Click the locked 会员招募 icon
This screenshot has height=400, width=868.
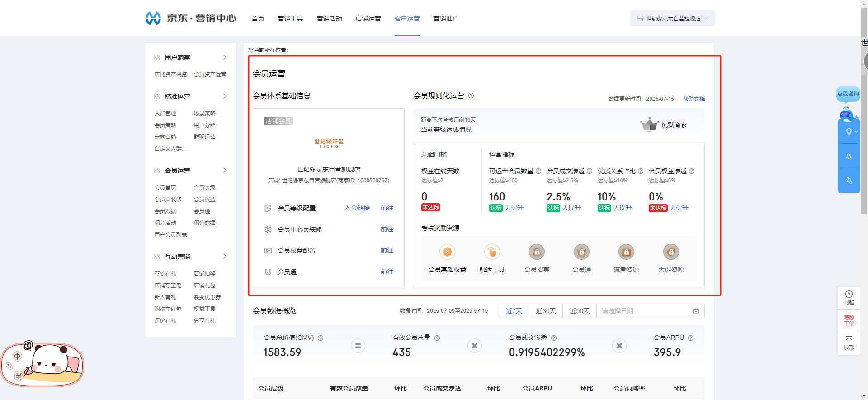[537, 252]
